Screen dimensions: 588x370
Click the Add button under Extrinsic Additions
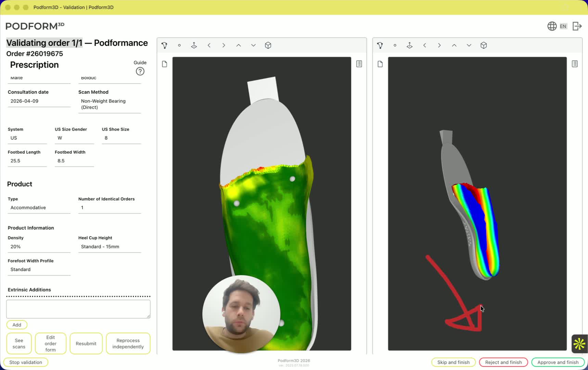[x=17, y=325]
